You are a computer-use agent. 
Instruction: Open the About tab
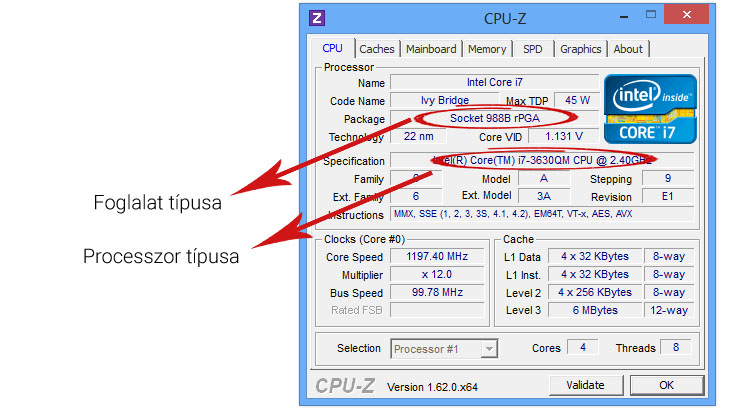[628, 49]
